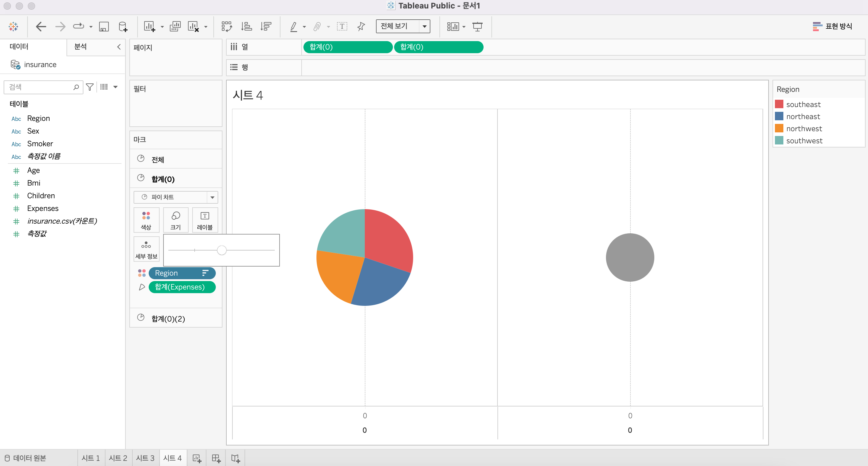Open the 시트 2 sheet tab
The height and width of the screenshot is (466, 868).
(118, 458)
